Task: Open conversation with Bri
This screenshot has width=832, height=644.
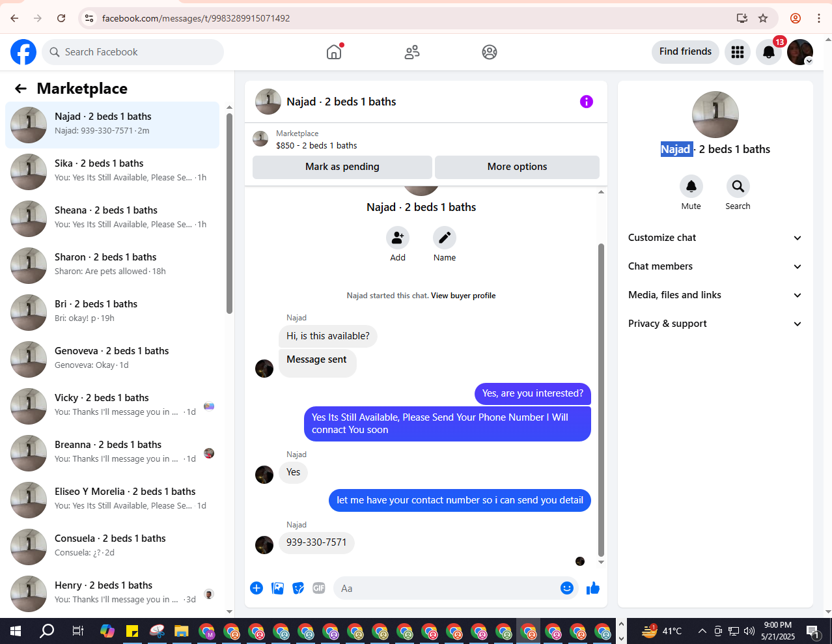Action: click(x=113, y=313)
